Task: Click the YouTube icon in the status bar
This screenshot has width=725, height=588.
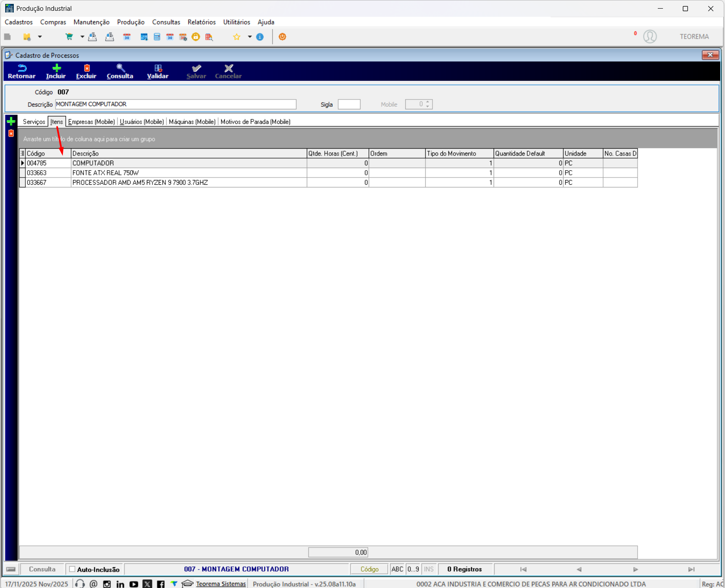Action: [134, 584]
